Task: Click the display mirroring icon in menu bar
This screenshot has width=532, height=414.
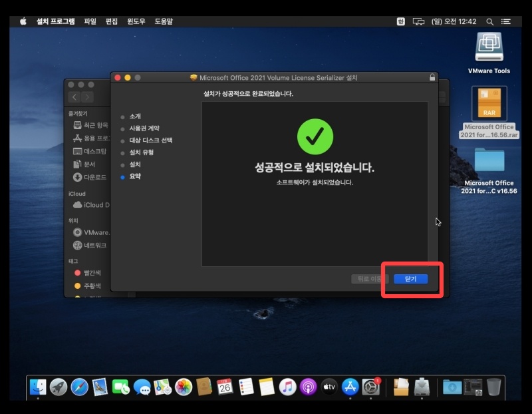Action: coord(418,21)
